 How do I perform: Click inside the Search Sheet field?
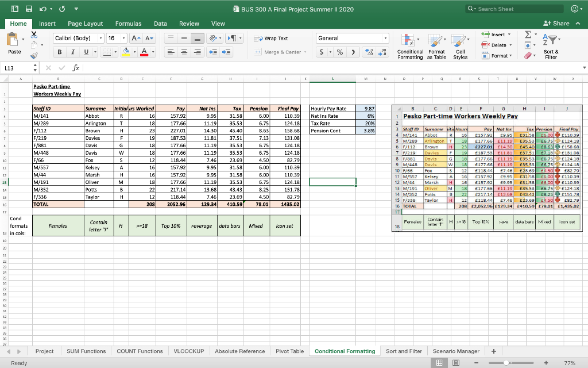click(x=513, y=9)
